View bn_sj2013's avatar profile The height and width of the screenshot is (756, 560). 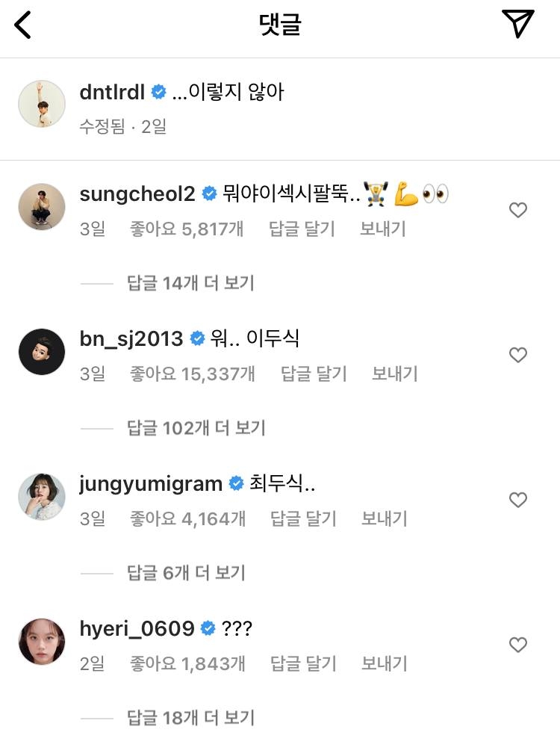(42, 352)
